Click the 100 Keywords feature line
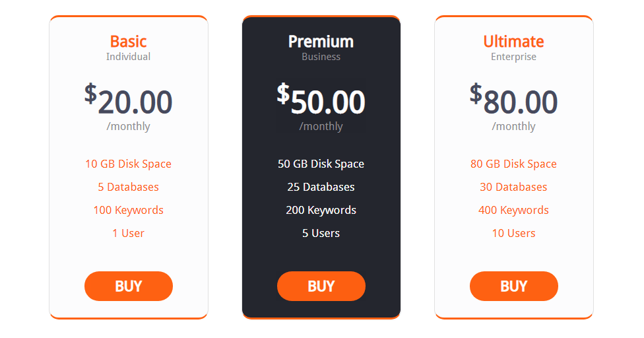Viewport: 644px width, 338px height. pos(129,211)
